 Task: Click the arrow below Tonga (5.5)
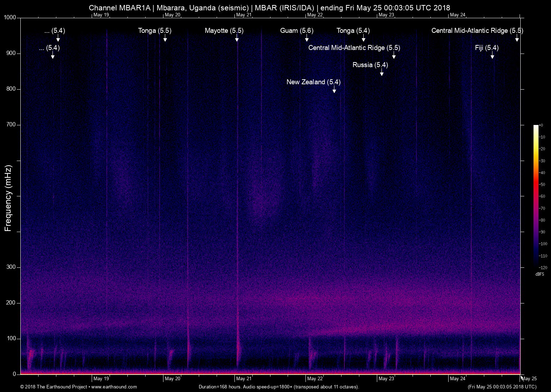[165, 39]
